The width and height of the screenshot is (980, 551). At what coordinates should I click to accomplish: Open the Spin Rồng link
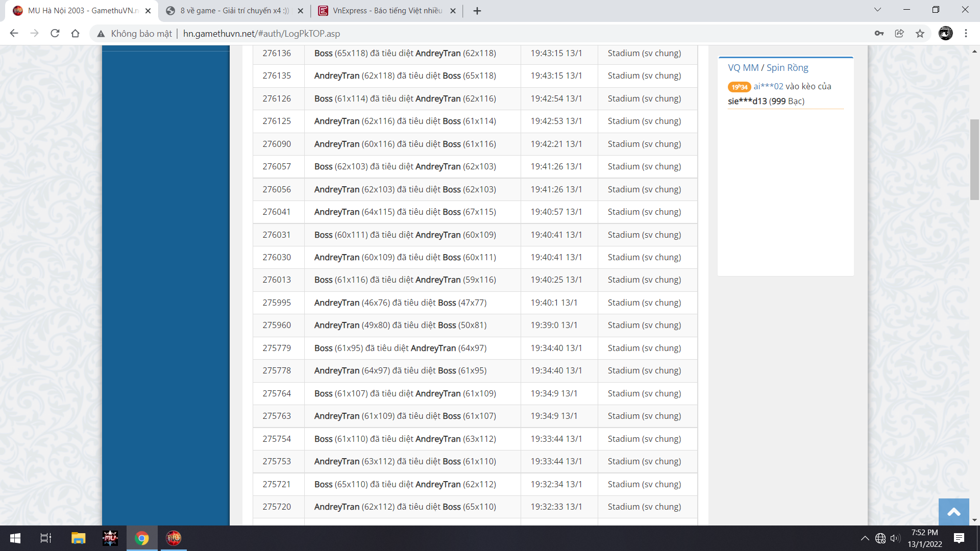[787, 67]
